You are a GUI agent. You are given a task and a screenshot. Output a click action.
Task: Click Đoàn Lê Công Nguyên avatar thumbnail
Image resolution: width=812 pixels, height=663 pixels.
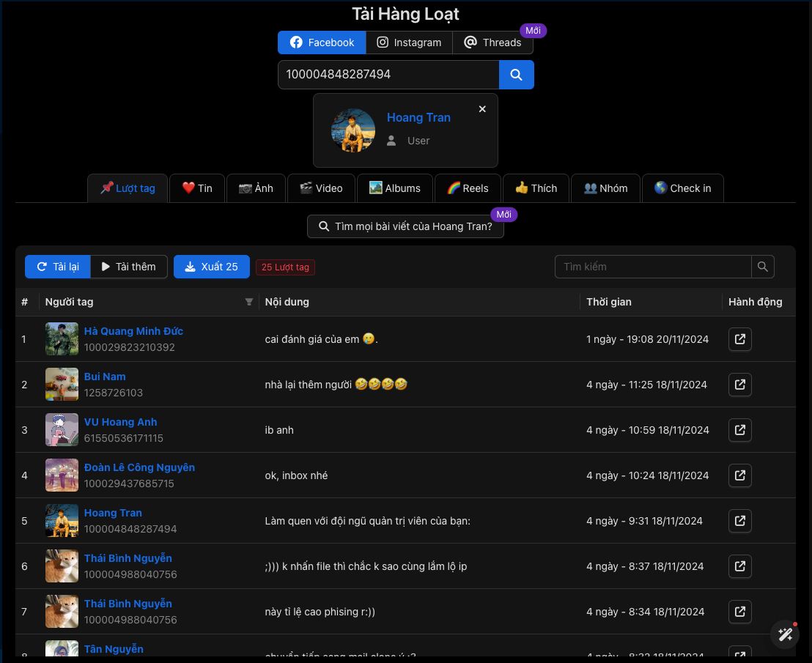click(62, 475)
